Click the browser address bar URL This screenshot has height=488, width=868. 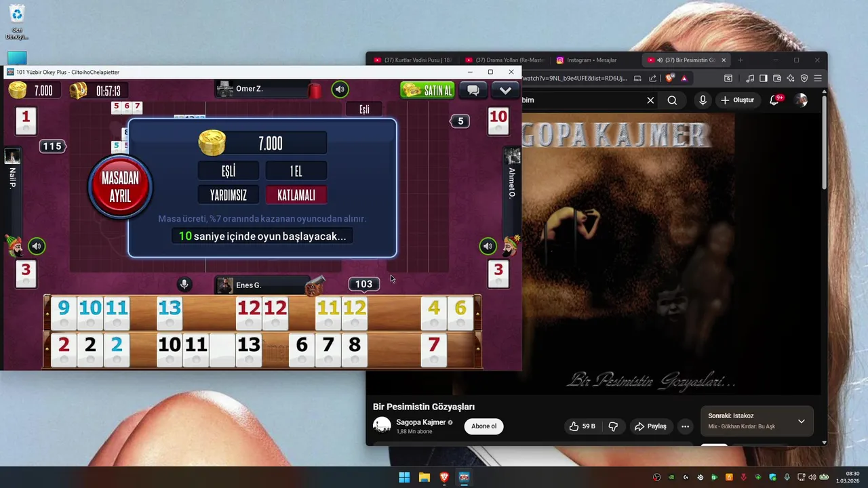click(574, 79)
